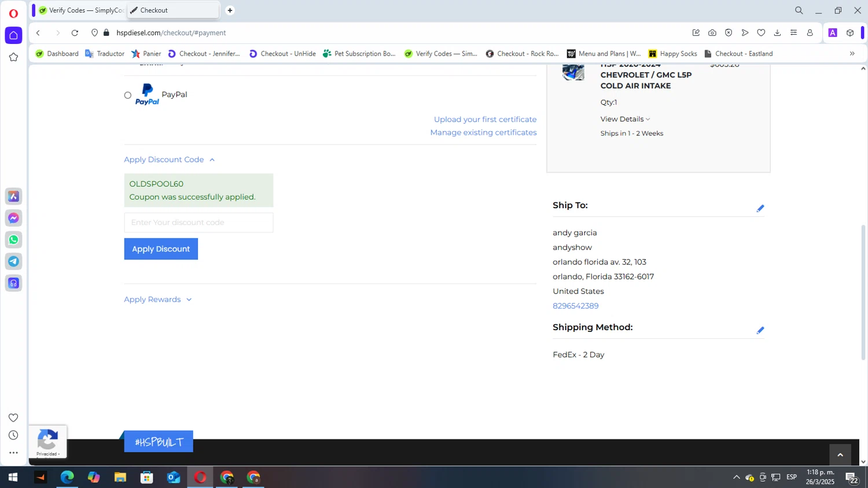This screenshot has width=868, height=488.
Task: Open Easy Setup menu icon
Action: click(x=793, y=33)
